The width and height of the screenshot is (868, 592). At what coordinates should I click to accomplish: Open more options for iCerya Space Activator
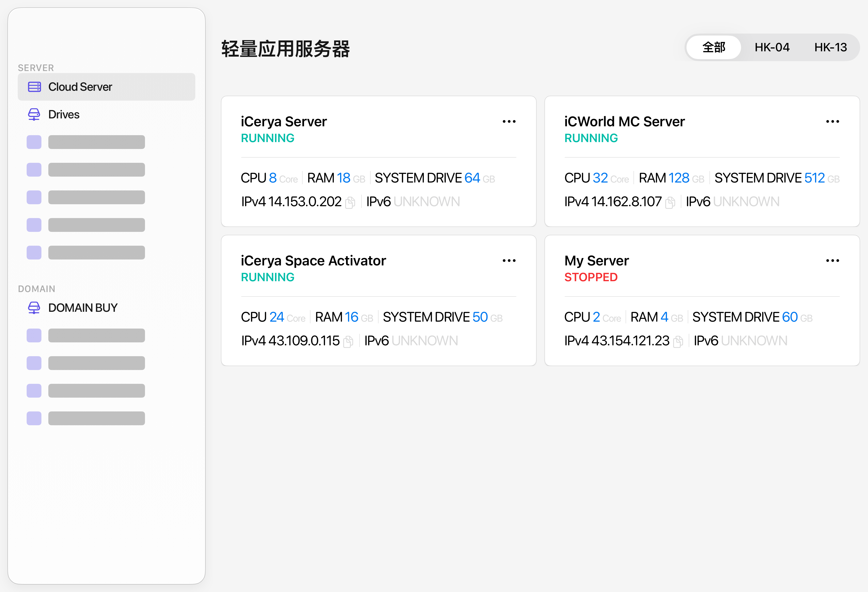click(x=509, y=260)
